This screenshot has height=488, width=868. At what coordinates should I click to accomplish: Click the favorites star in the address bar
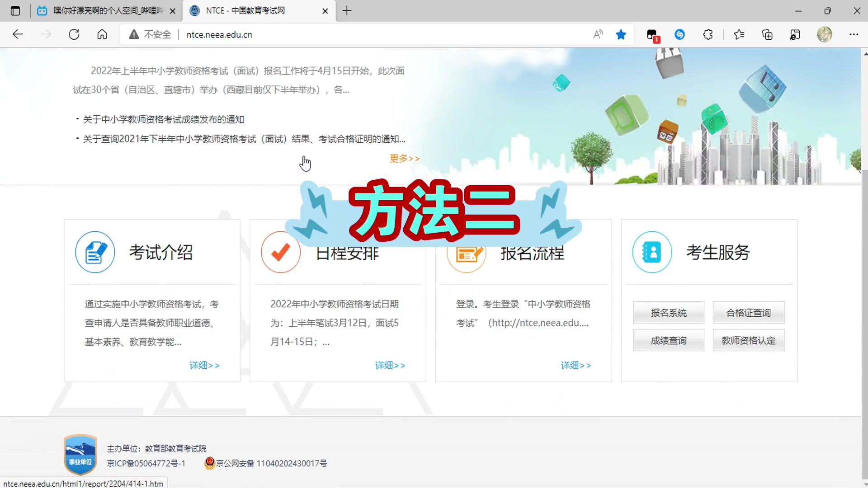(621, 34)
